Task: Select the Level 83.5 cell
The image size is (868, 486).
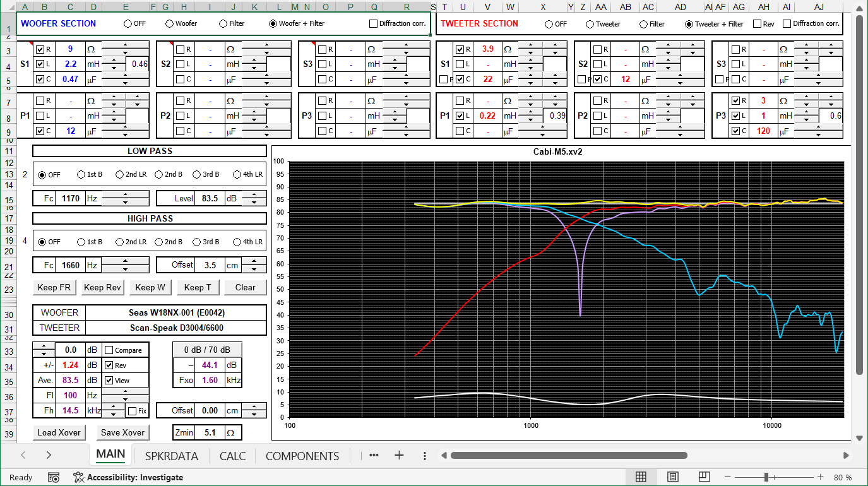Action: (210, 198)
